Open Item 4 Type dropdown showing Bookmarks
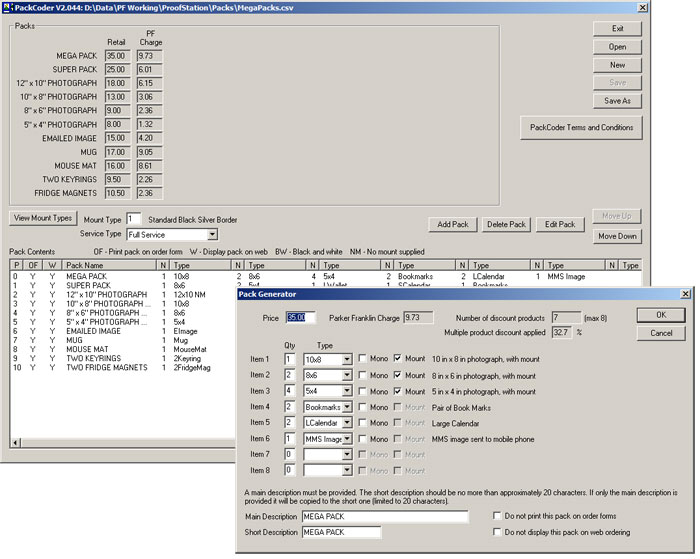Viewport: 700px width, 559px height. (x=348, y=407)
